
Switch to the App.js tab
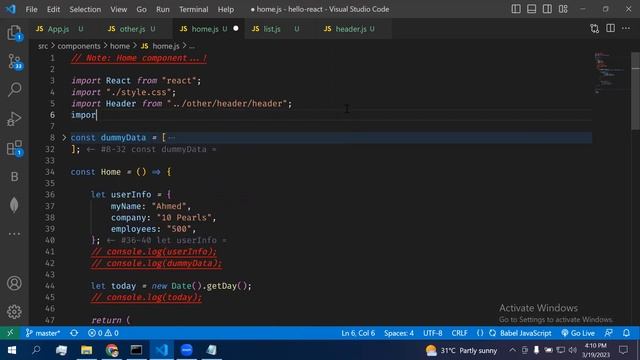[x=64, y=29]
